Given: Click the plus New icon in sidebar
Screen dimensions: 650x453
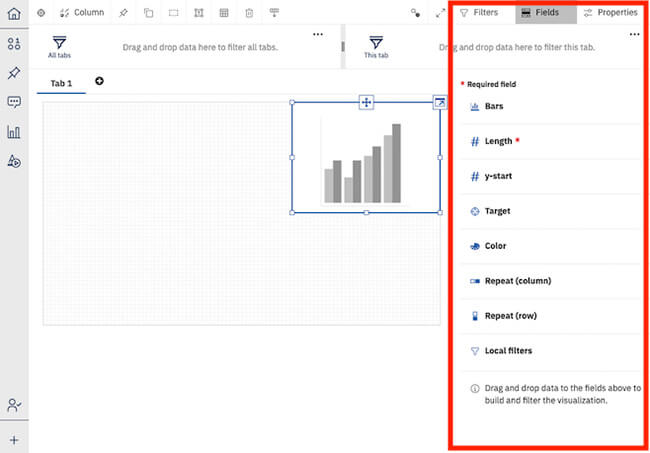Looking at the screenshot, I should coord(14,440).
